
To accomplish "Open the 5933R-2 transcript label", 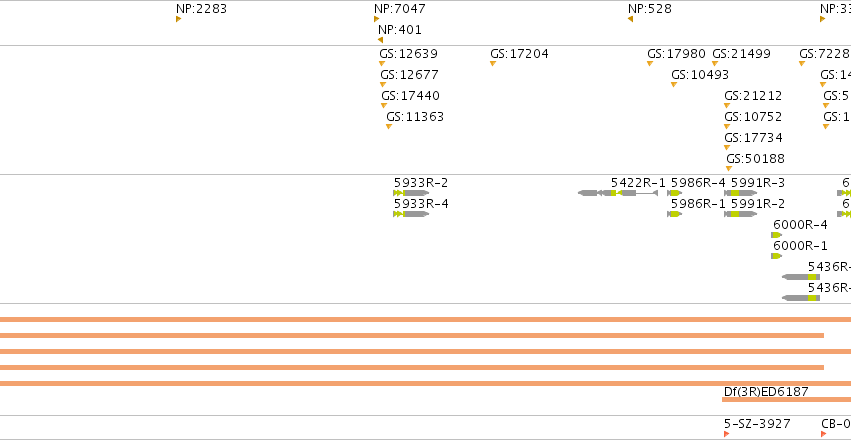I will [421, 183].
